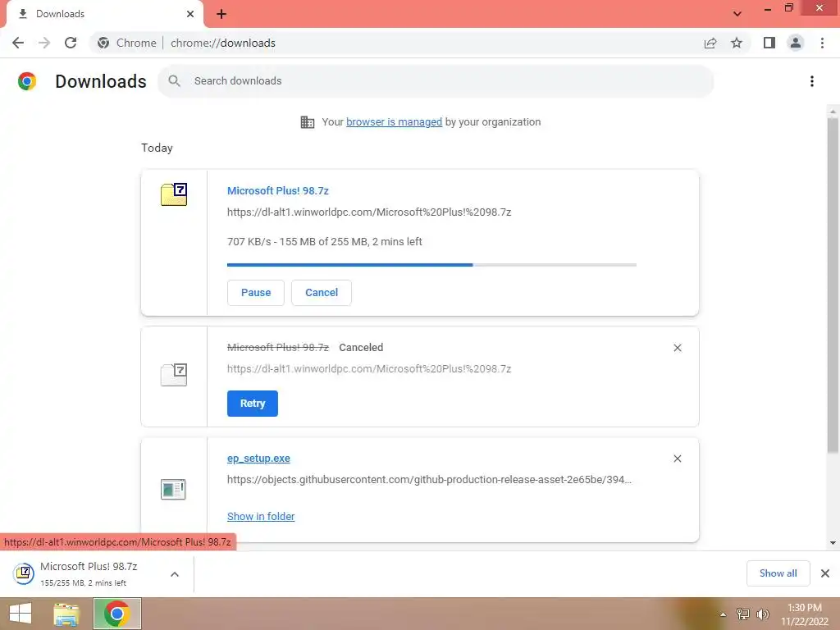Reload the downloads page

tap(71, 43)
